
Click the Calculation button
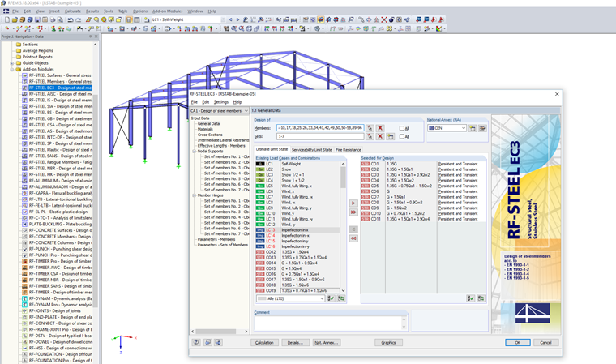coord(264,342)
